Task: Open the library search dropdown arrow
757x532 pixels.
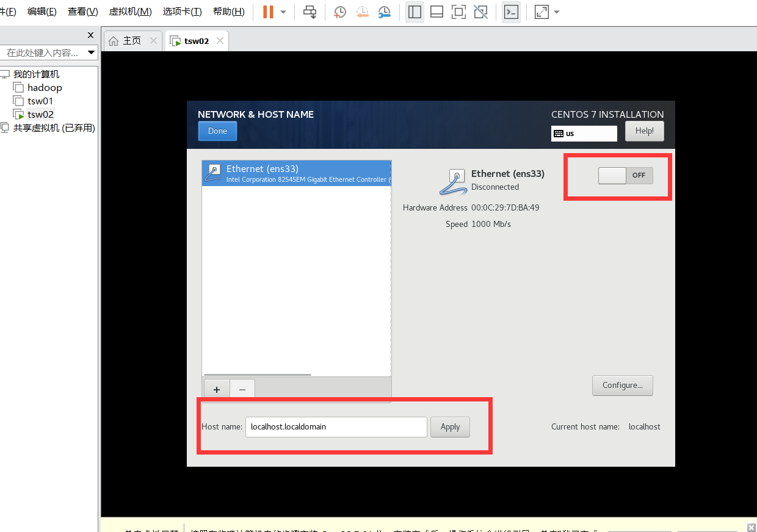Action: 92,52
